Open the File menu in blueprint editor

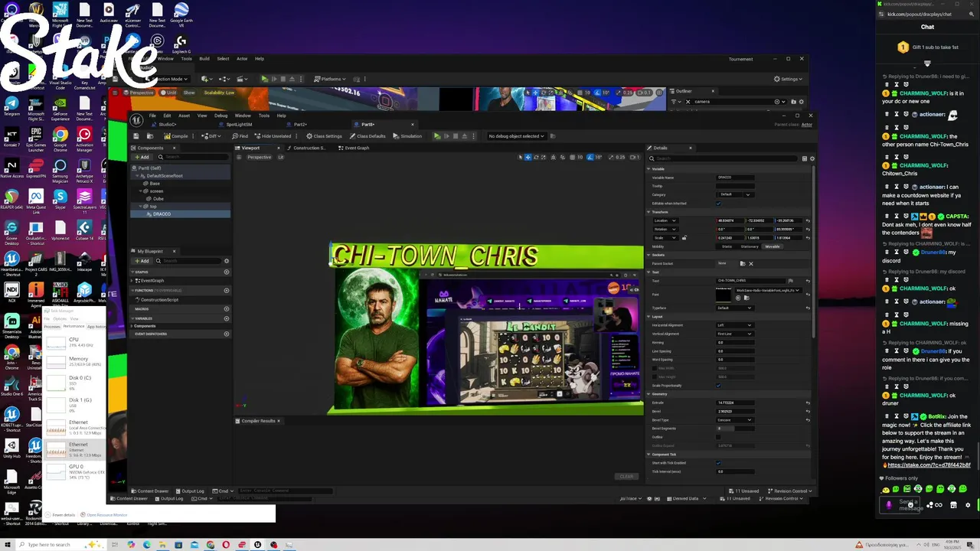pos(152,116)
